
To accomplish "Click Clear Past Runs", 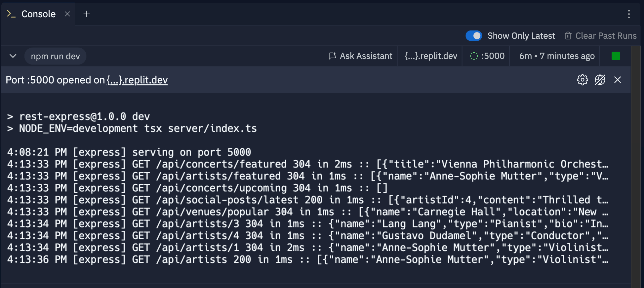I will [x=600, y=36].
